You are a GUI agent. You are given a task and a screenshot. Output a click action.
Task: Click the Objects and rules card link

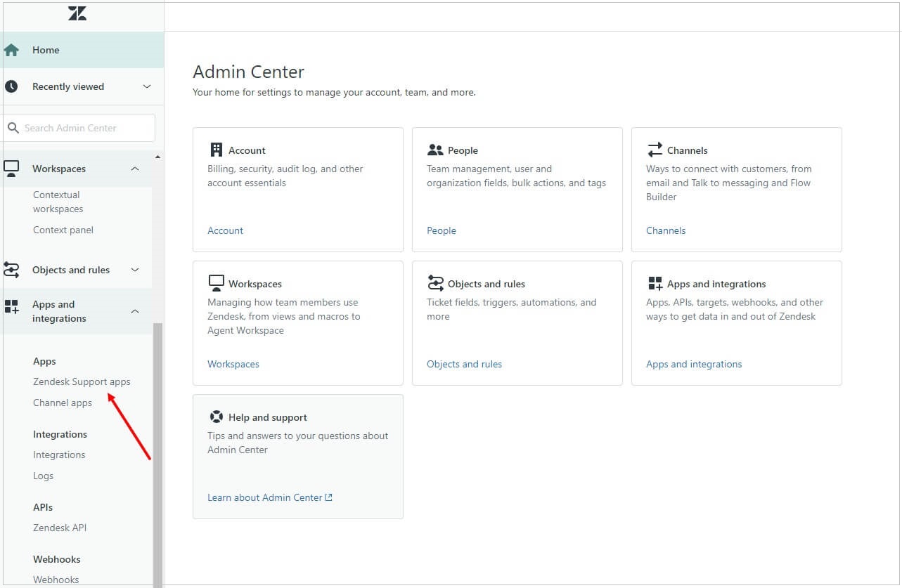[x=464, y=364]
